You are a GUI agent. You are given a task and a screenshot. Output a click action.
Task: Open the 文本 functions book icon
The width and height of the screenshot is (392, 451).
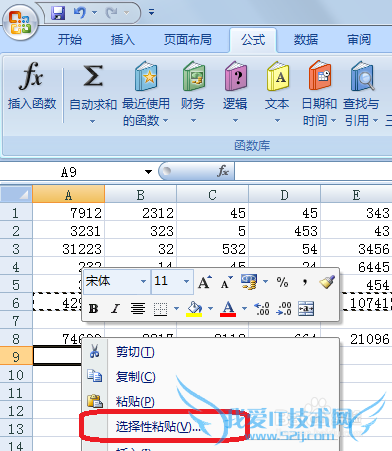click(278, 76)
